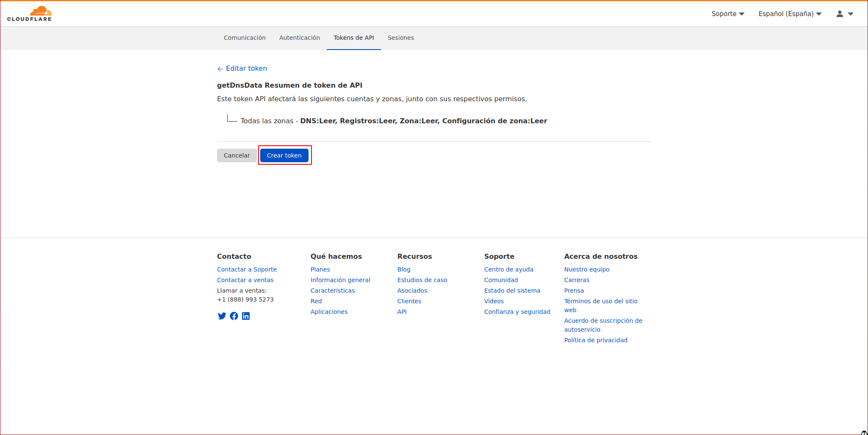Open Política de privacidad link
The width and height of the screenshot is (868, 435).
(595, 340)
